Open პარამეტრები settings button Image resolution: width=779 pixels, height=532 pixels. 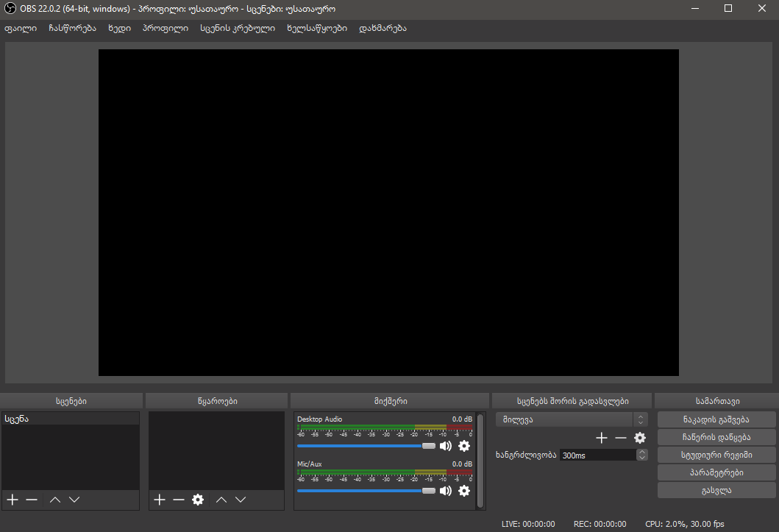[716, 472]
